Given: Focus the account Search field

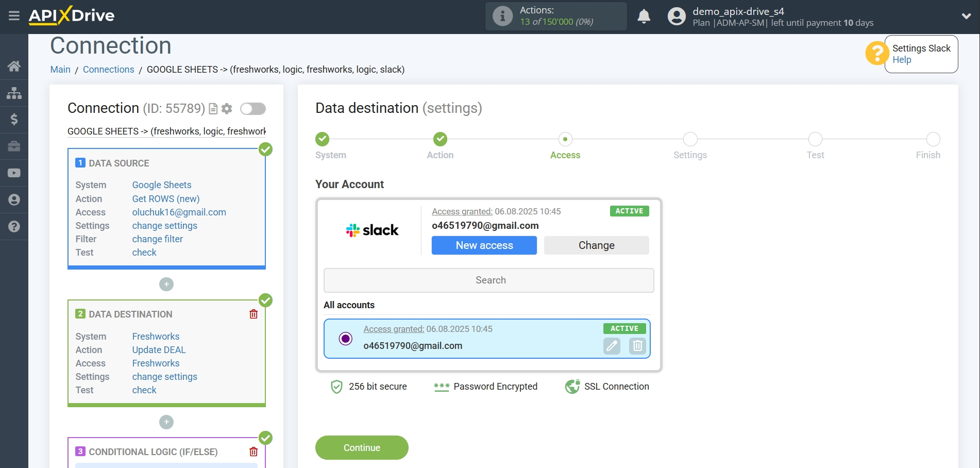Looking at the screenshot, I should pos(489,280).
